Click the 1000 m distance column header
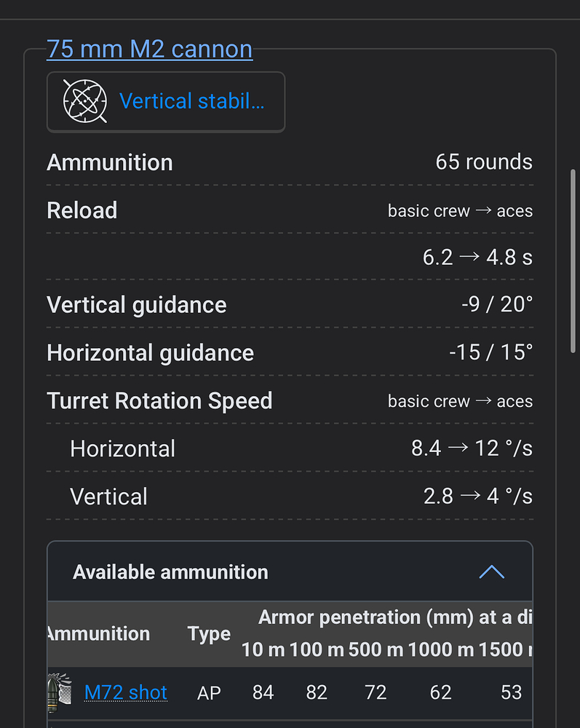 (440, 649)
